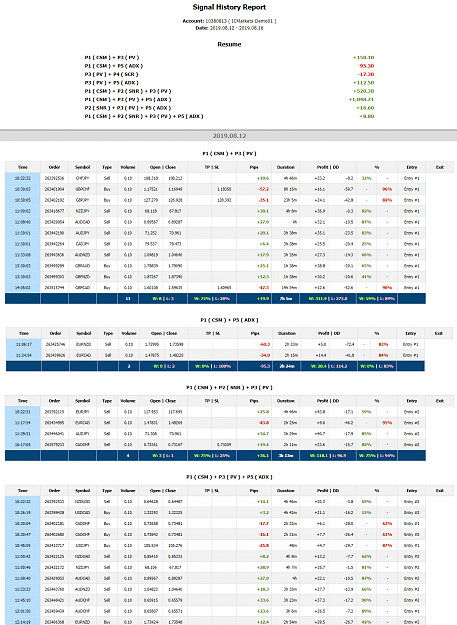Click the -47.3 pips value
Image resolution: width=457 pixels, height=625 pixels.
point(263,287)
